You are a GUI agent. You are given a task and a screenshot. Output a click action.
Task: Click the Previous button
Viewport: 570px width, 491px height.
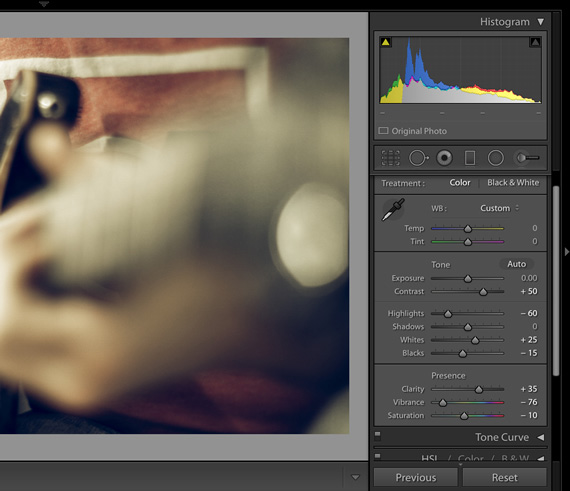coord(416,477)
